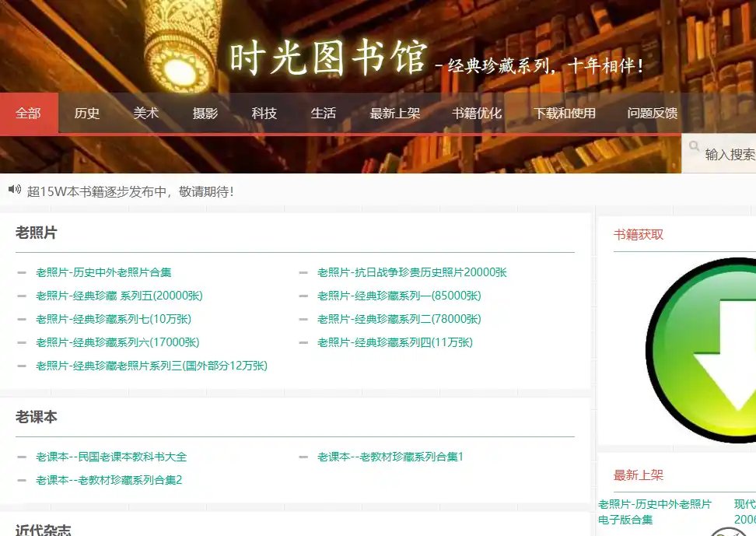Open the 美术 category tab
The width and height of the screenshot is (756, 536).
[x=145, y=114]
